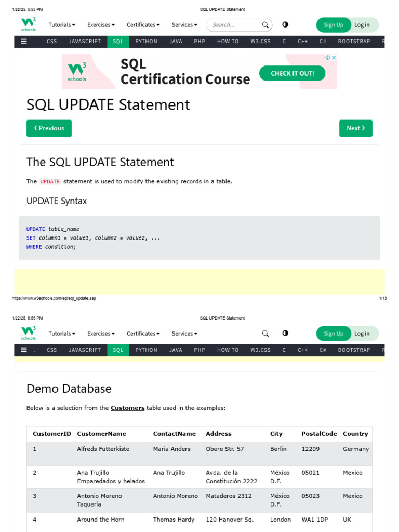Click the w3schools.com sql_update.asp URL footer
The image size is (399, 532).
pos(54,298)
